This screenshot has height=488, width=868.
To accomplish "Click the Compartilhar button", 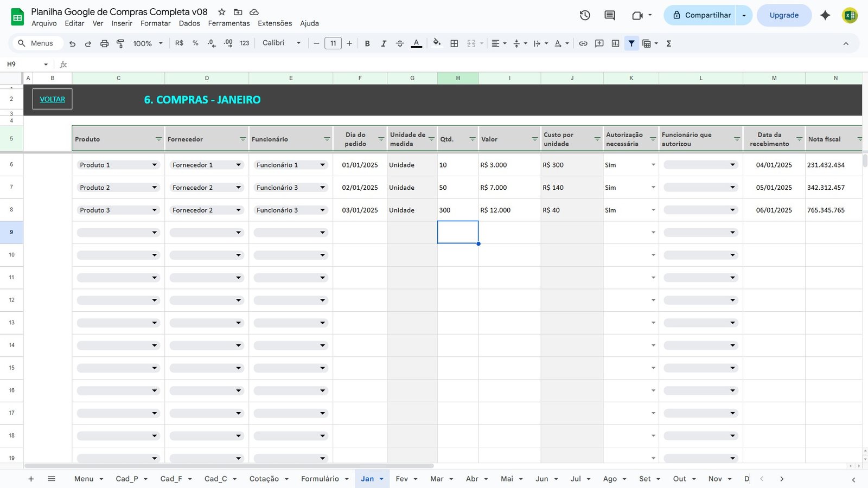I will click(x=702, y=15).
